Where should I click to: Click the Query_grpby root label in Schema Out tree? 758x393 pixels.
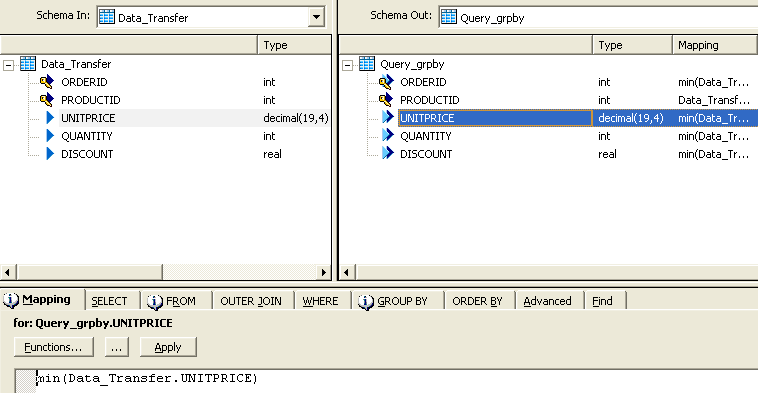tap(412, 64)
